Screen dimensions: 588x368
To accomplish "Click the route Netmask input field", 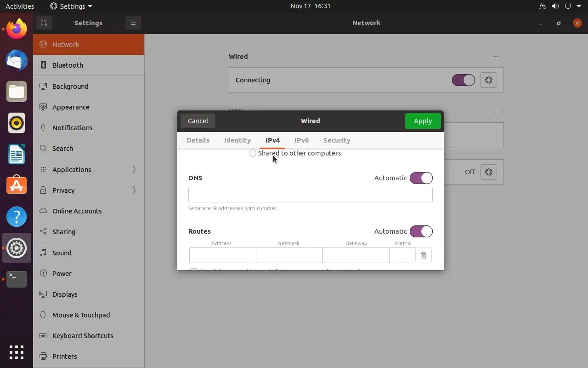I will pyautogui.click(x=289, y=255).
